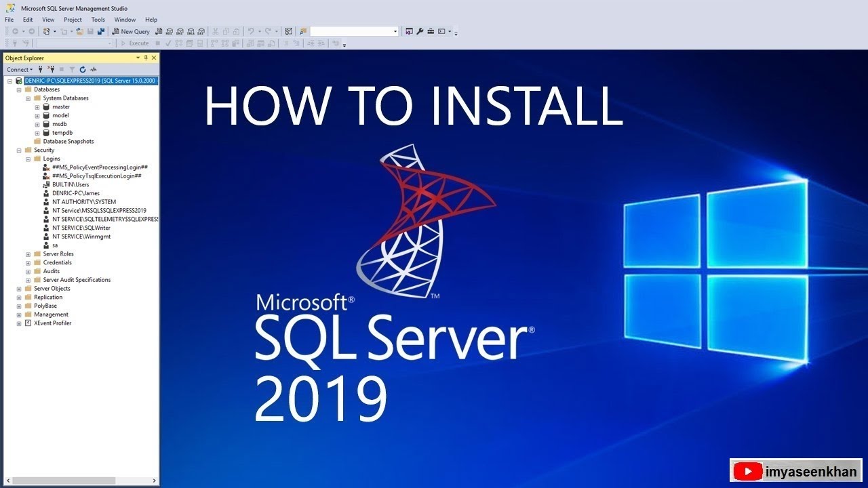Open the View menu
The height and width of the screenshot is (488, 868).
48,20
